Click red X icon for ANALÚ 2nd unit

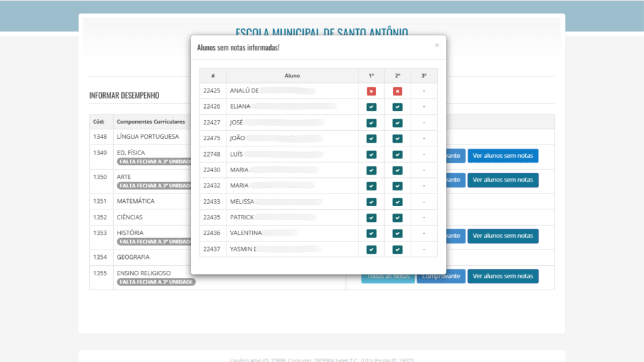397,91
